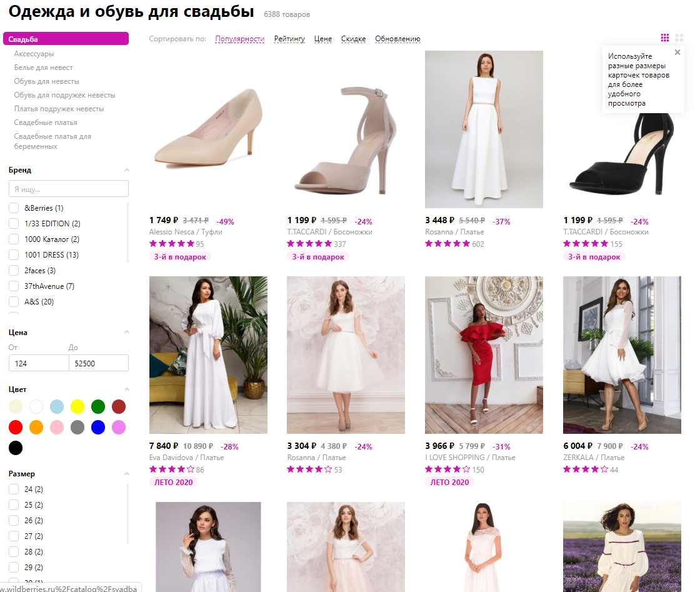Screen dimensions: 700x592
Task: Open Свадебные платья для беременных subcategory
Action: pos(52,141)
